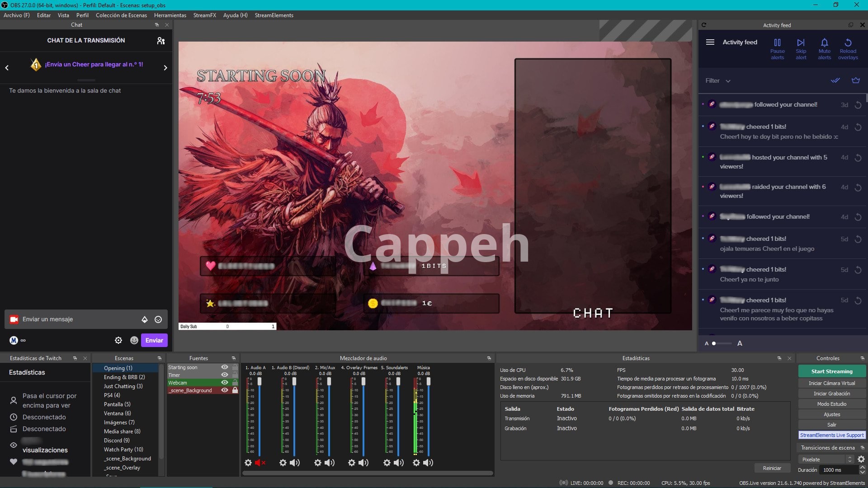Hide the Starting soon source
The image size is (868, 488).
point(225,367)
